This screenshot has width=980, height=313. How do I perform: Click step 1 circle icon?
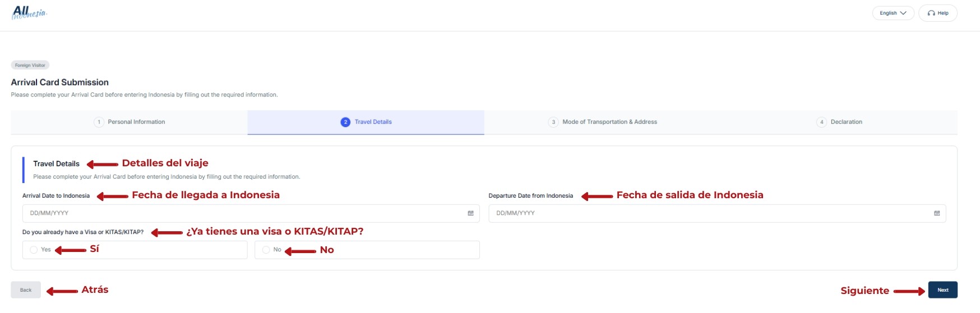coord(99,122)
